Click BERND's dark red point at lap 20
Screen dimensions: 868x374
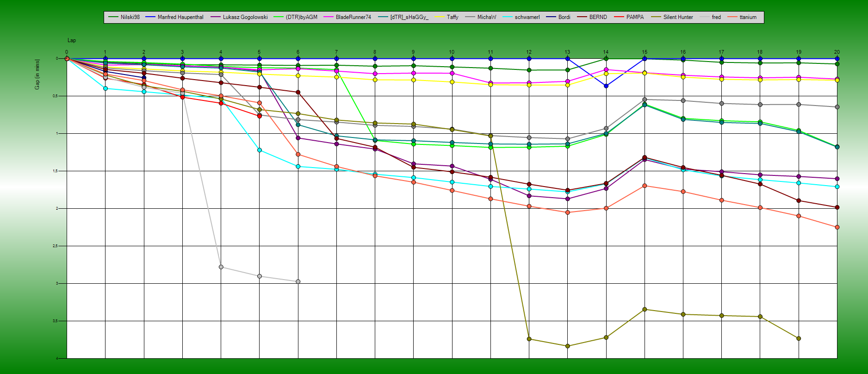point(837,207)
